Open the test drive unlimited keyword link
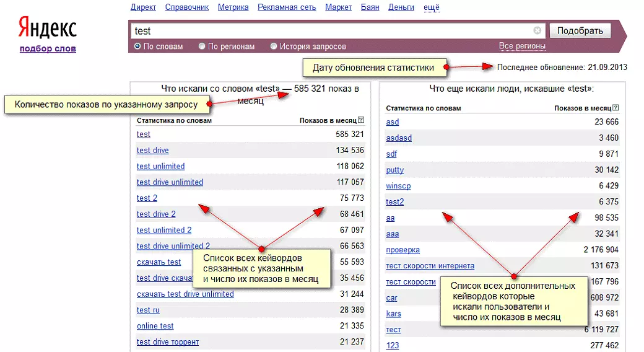The width and height of the screenshot is (644, 352). coord(170,182)
